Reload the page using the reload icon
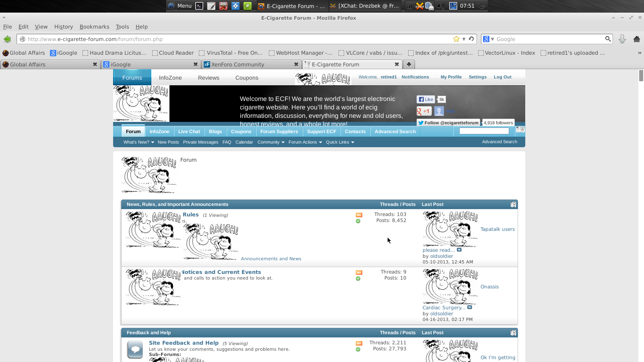The height and width of the screenshot is (362, 644). tap(471, 39)
